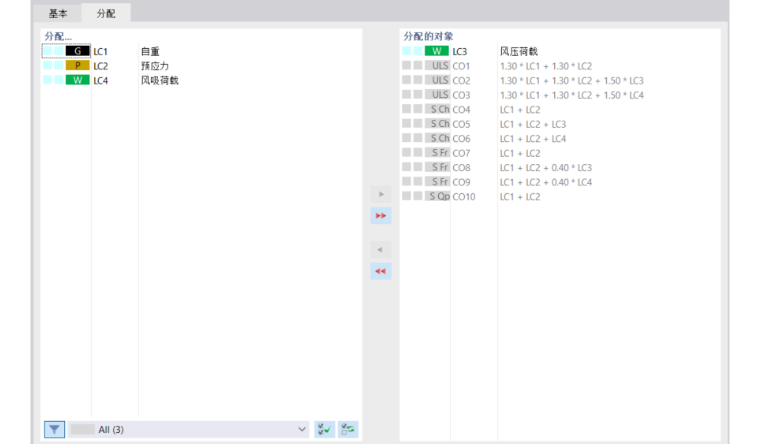Switch to the 基本 tab
The height and width of the screenshot is (444, 760).
click(x=58, y=14)
